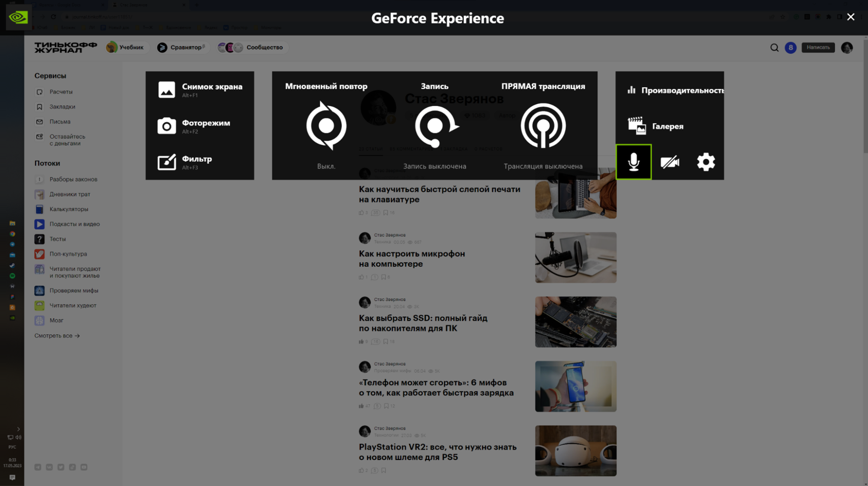Click the SSD circuit board thumbnail

point(575,322)
